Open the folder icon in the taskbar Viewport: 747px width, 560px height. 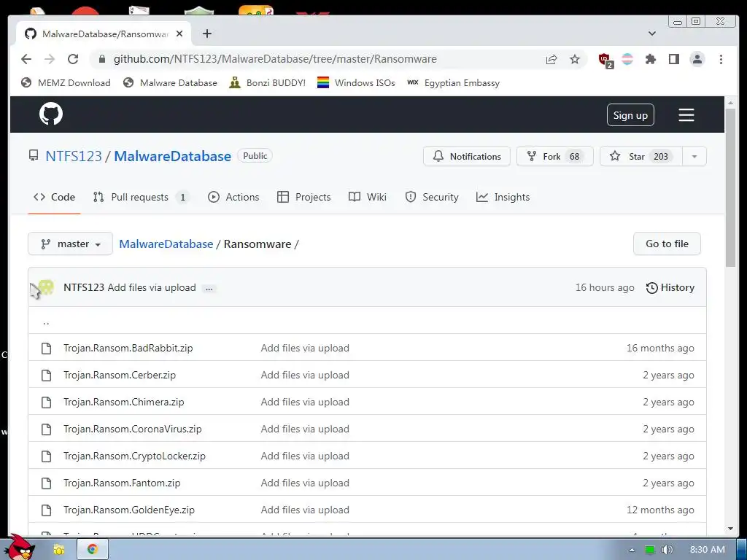coord(59,550)
